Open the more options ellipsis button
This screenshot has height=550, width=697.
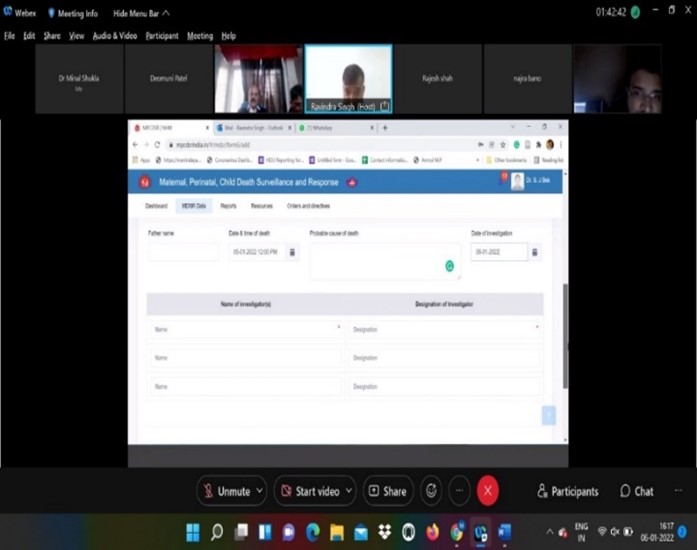pos(459,491)
